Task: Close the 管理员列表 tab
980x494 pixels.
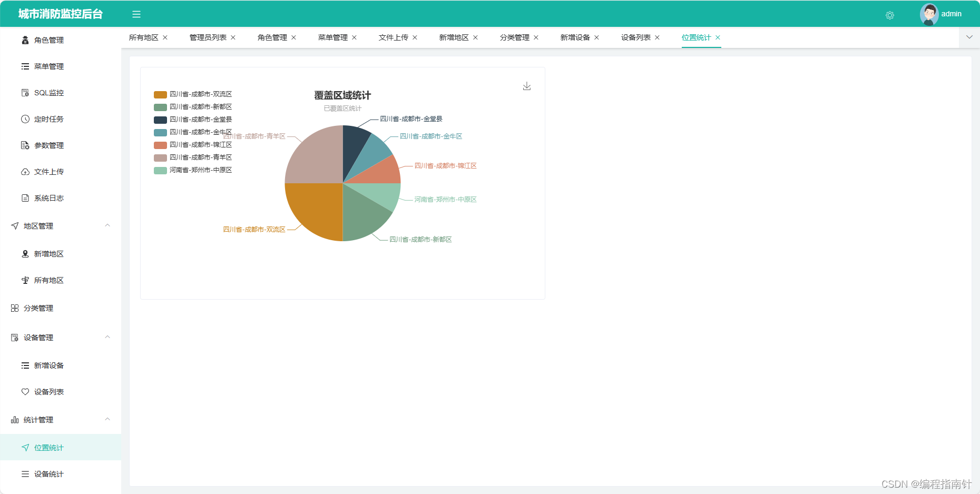Action: coord(233,37)
